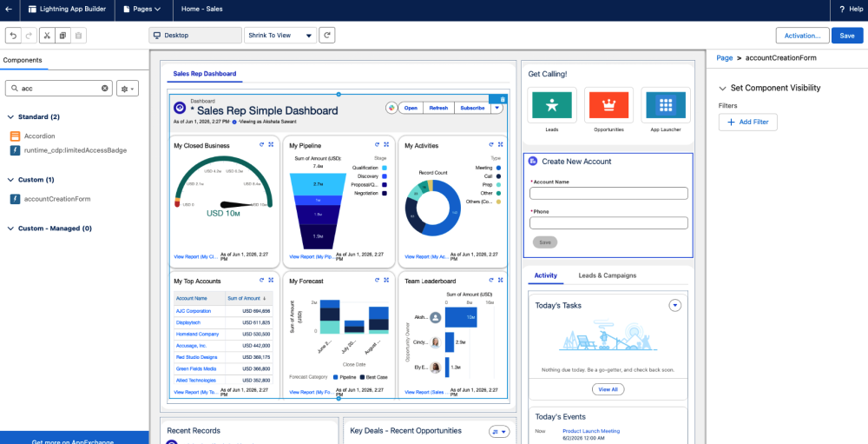Viewport: 868px width, 444px height.
Task: Collapse the Custom (1) section
Action: [x=10, y=180]
